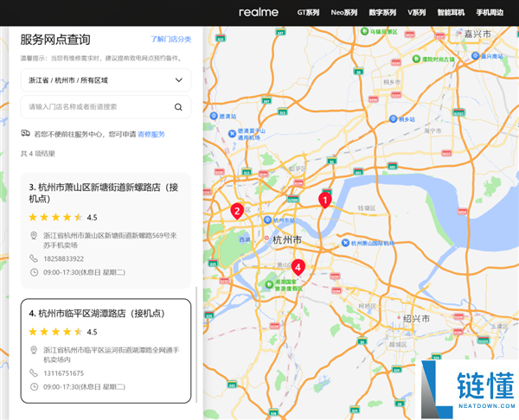Image resolution: width=519 pixels, height=420 pixels.
Task: Open the Neo系列 menu
Action: pyautogui.click(x=344, y=13)
